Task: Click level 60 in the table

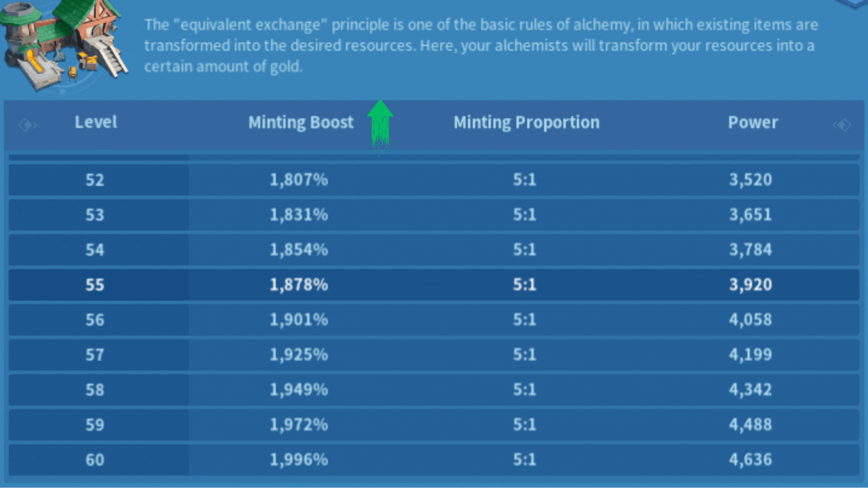Action: (x=95, y=460)
